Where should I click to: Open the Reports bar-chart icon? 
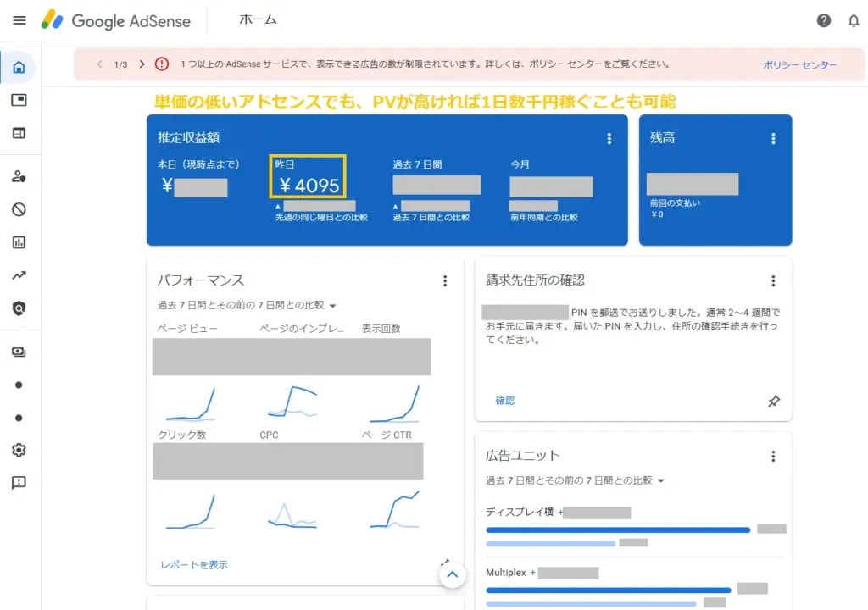19,242
